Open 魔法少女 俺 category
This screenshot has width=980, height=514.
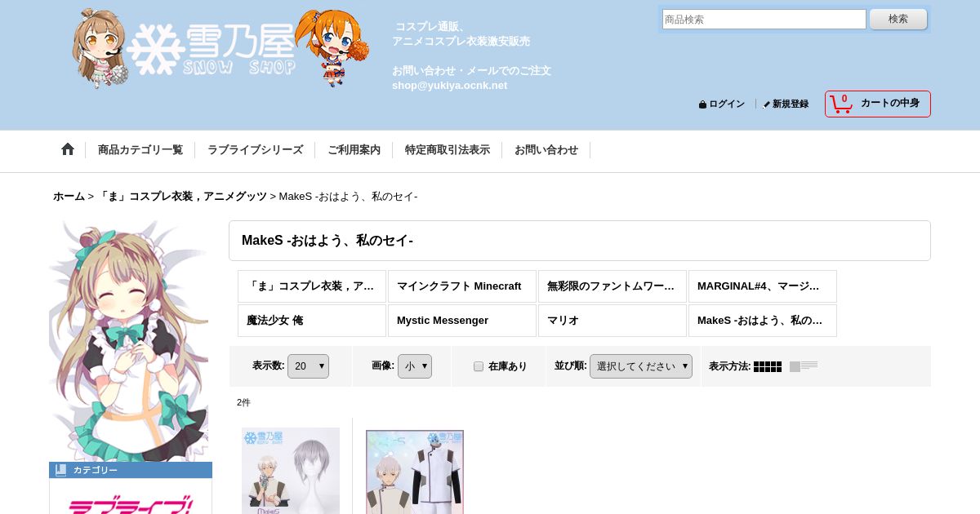pos(312,321)
